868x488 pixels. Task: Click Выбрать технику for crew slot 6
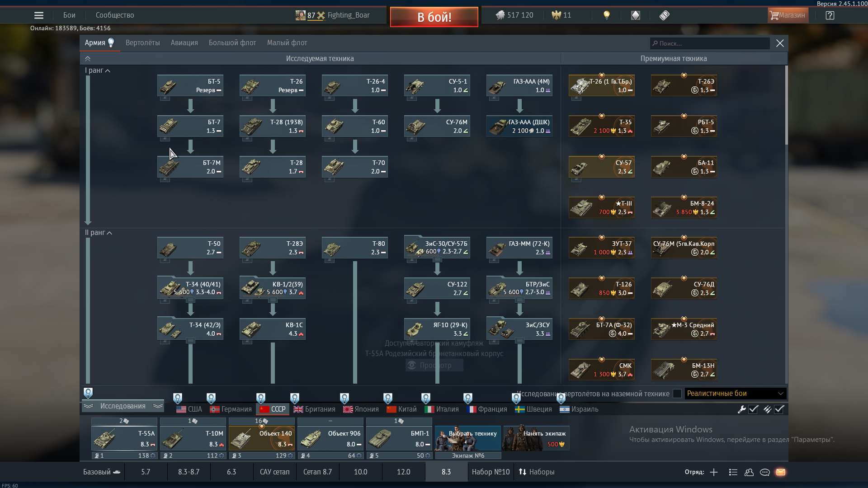pos(468,438)
